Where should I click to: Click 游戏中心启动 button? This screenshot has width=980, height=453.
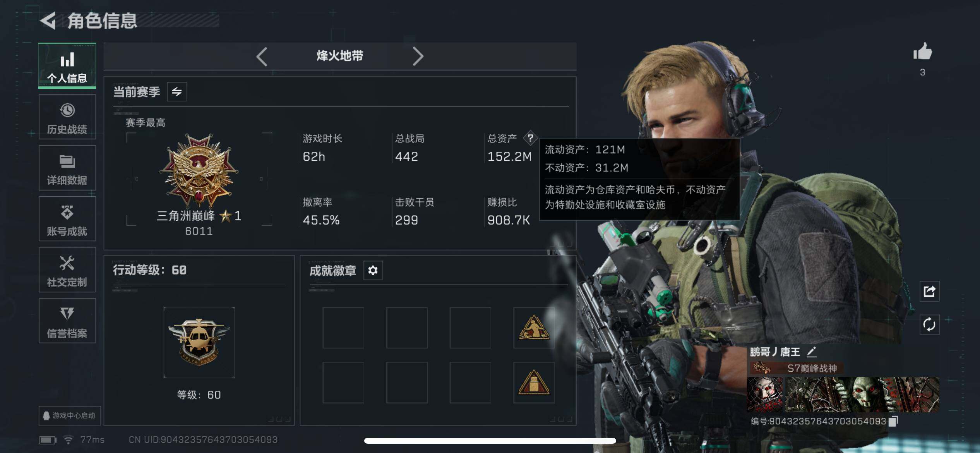(70, 415)
